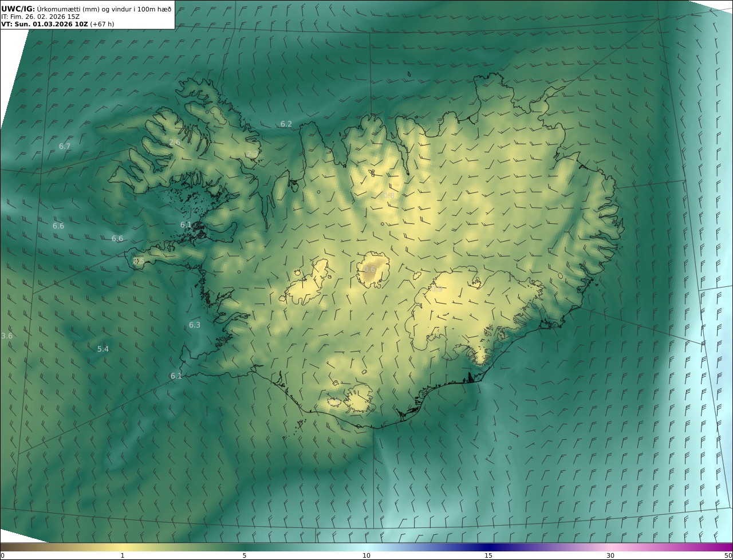Click the colorbar tick labeled 15
733x560 pixels.
point(488,555)
